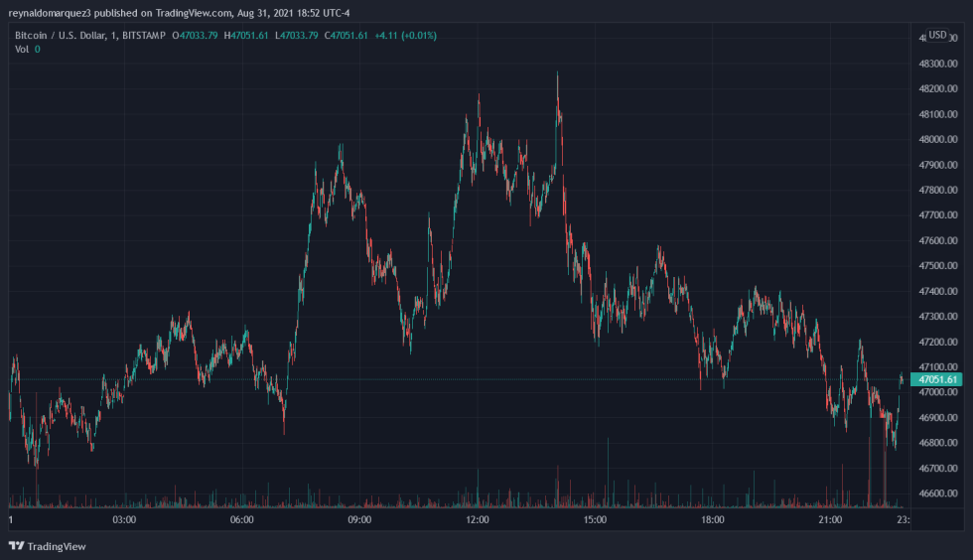Click the 47600.00 price axis label
The width and height of the screenshot is (973, 560).
pyautogui.click(x=937, y=240)
